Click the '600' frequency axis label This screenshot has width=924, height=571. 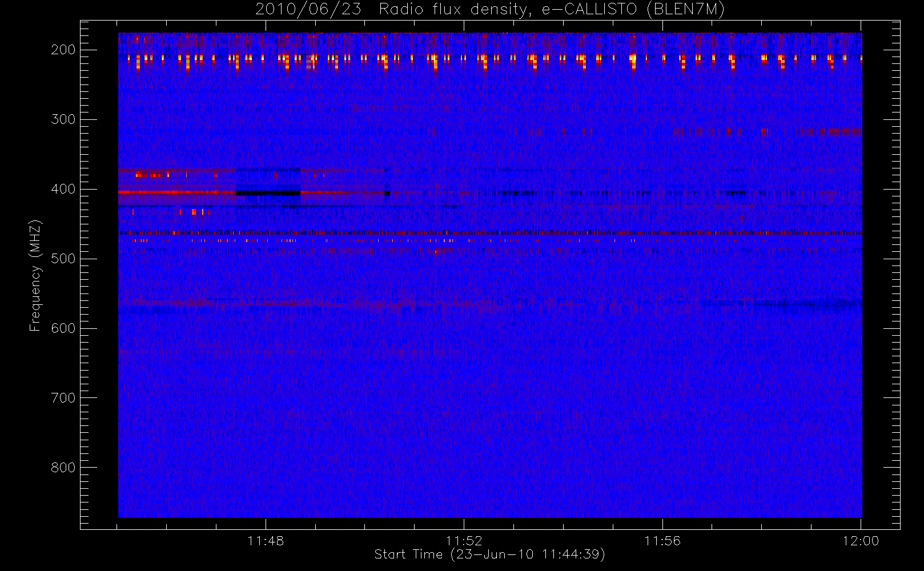(x=63, y=328)
